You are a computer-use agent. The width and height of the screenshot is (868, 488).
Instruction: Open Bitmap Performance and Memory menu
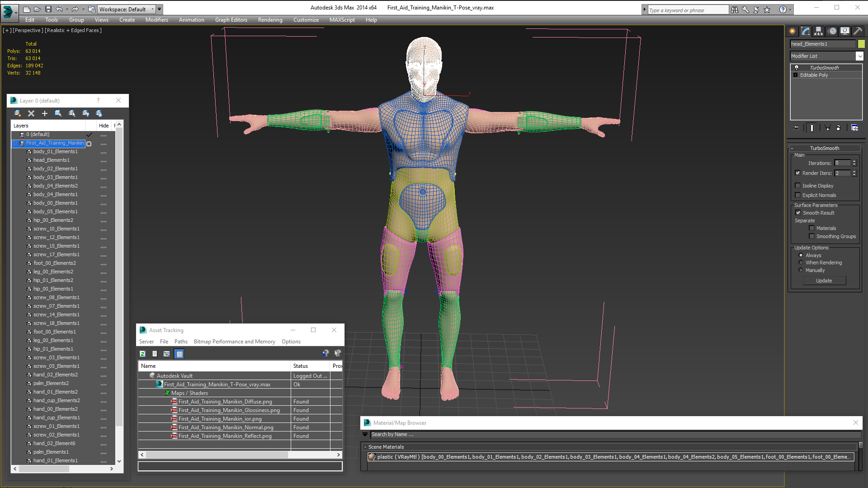point(234,342)
